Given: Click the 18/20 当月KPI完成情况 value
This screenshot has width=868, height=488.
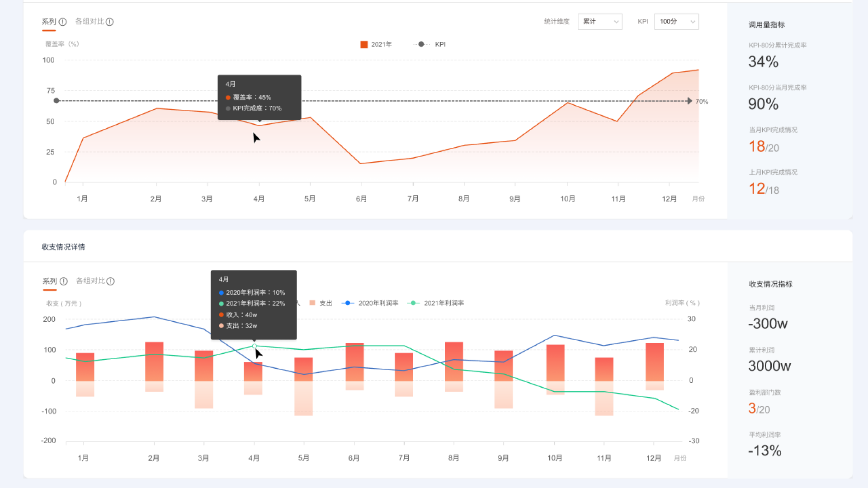Looking at the screenshot, I should pyautogui.click(x=764, y=146).
